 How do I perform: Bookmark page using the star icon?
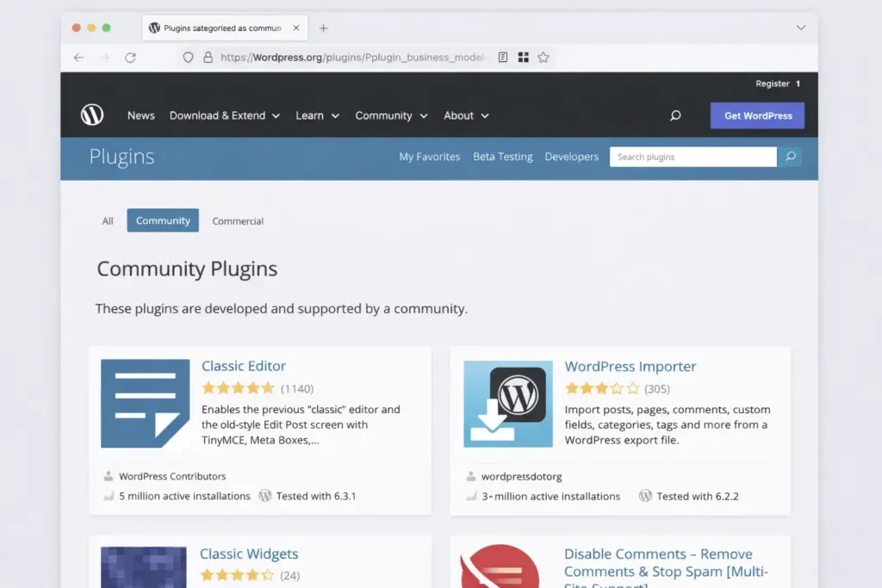543,58
